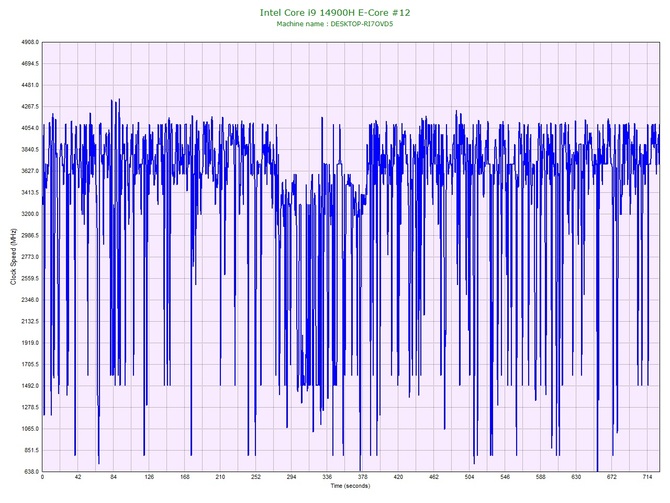Click the 546 tick on time axis
The width and height of the screenshot is (670, 503).
tap(505, 477)
